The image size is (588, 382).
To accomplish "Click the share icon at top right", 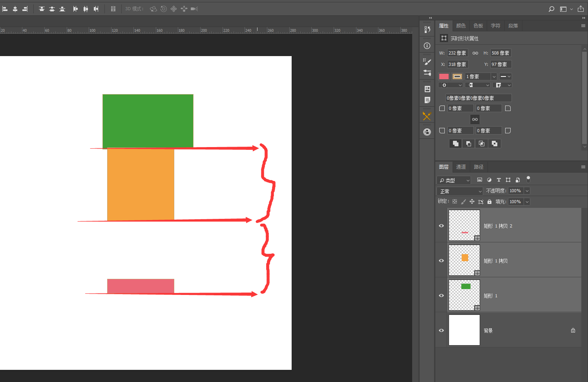I will click(x=581, y=9).
